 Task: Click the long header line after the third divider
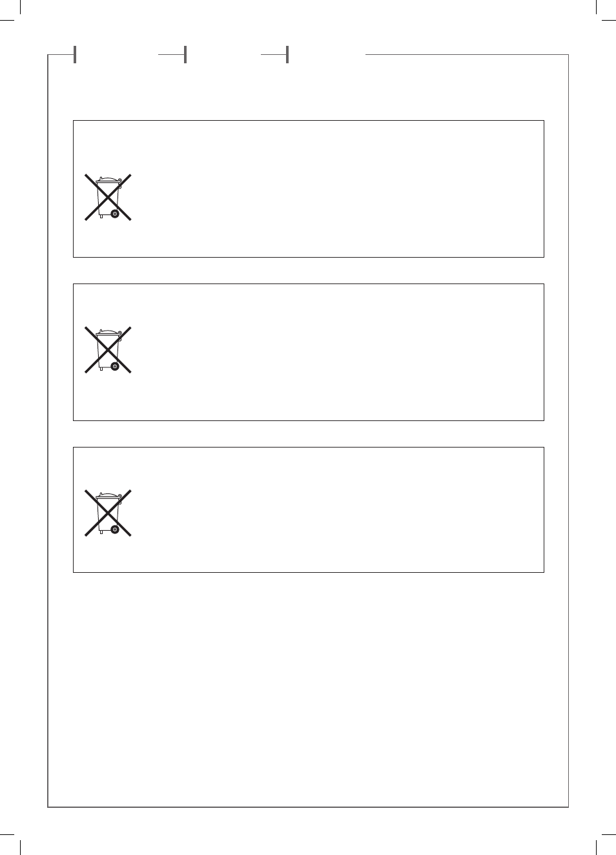467,55
